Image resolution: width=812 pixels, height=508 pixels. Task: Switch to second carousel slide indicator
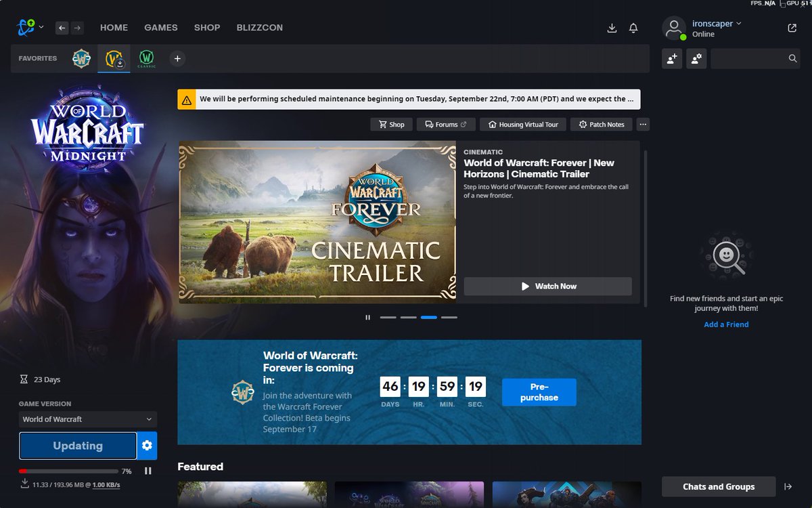tap(409, 317)
